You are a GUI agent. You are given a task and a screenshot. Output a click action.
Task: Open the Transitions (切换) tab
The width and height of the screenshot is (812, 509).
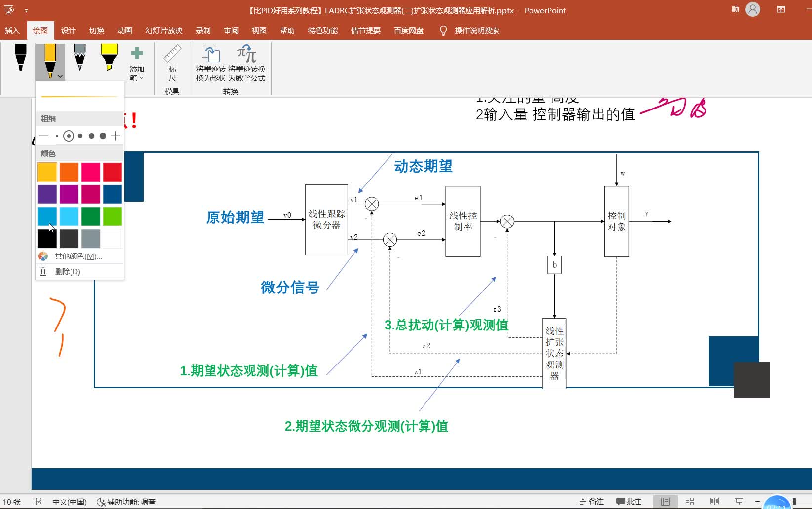(x=97, y=30)
